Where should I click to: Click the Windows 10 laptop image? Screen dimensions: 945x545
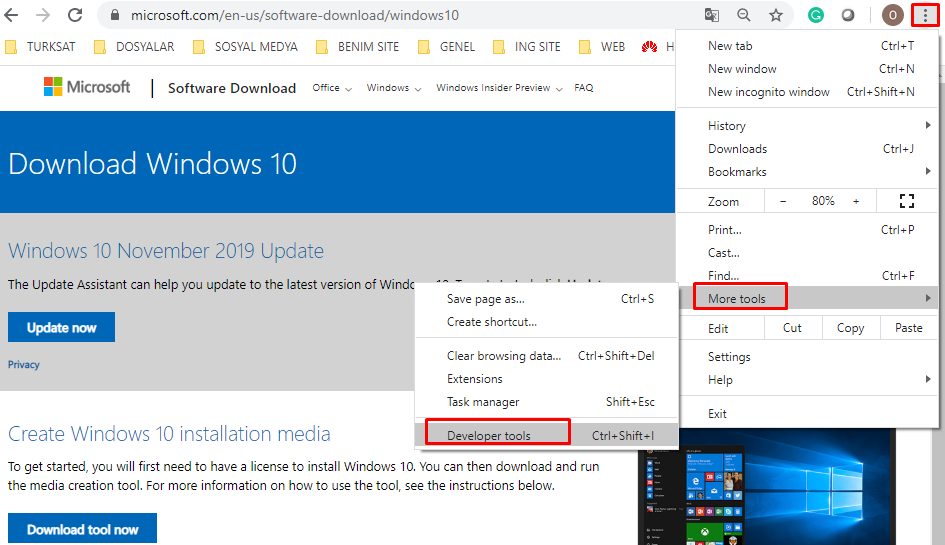click(x=767, y=487)
